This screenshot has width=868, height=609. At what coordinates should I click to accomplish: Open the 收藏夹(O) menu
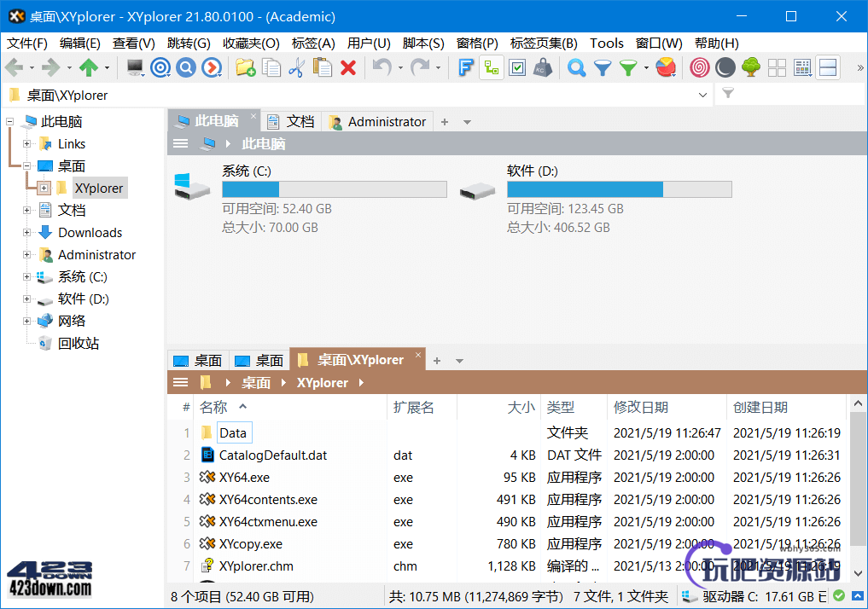point(251,43)
